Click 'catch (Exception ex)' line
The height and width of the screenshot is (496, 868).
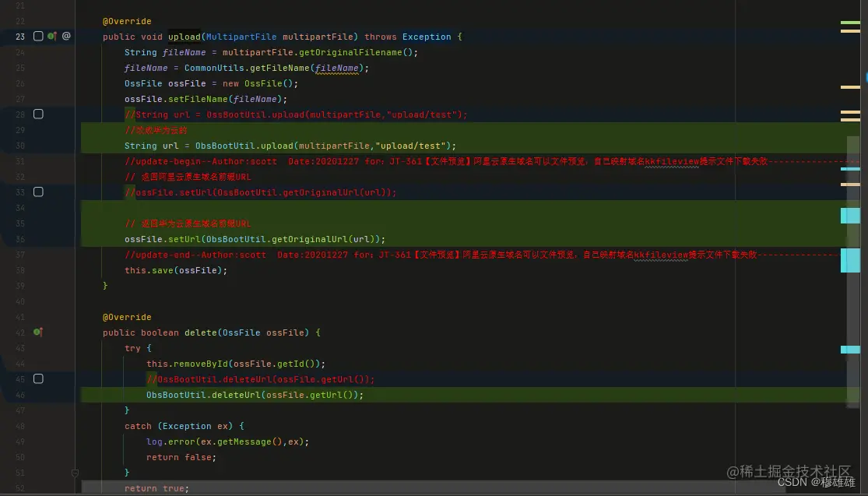[184, 426]
